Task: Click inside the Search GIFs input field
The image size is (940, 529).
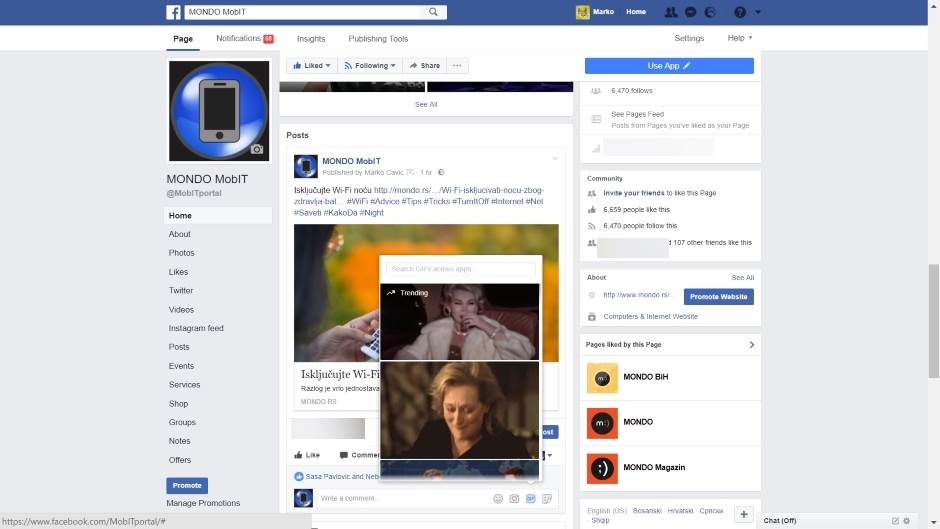Action: click(460, 269)
